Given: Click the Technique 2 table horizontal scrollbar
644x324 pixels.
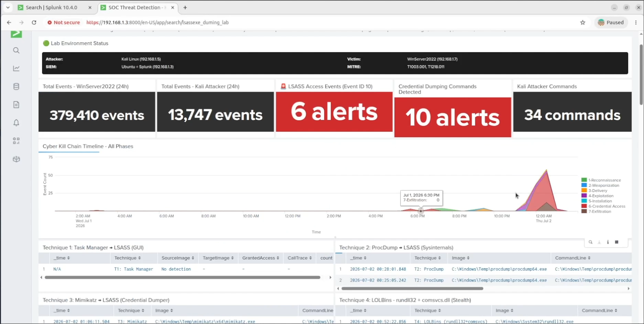Looking at the screenshot, I should click(x=412, y=288).
